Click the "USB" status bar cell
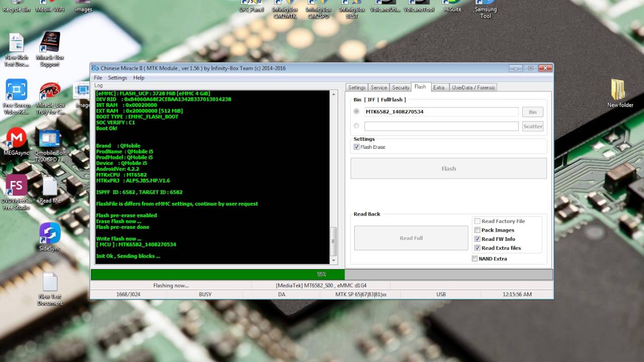The width and height of the screenshot is (644, 362). point(441,295)
